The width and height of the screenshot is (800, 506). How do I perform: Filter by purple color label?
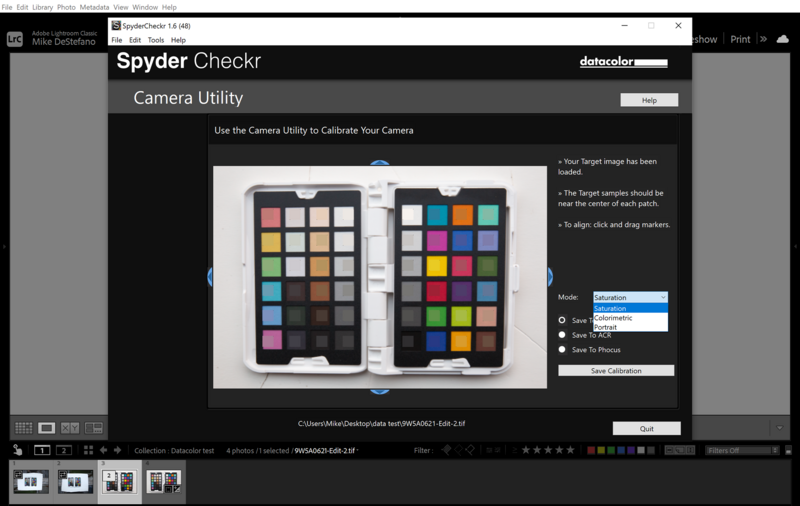click(x=631, y=450)
